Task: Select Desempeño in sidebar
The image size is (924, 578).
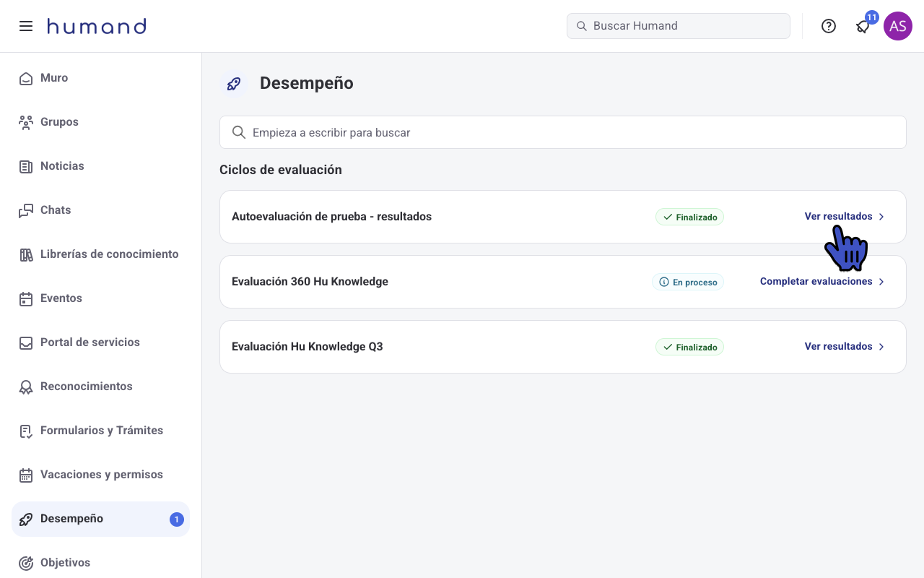Action: tap(101, 519)
